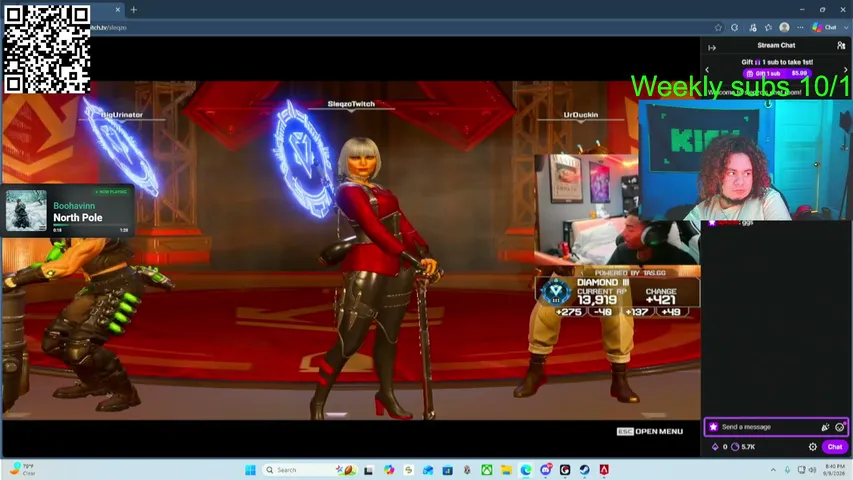Image resolution: width=853 pixels, height=480 pixels.
Task: Open Copilot from the taskbar
Action: coord(388,470)
